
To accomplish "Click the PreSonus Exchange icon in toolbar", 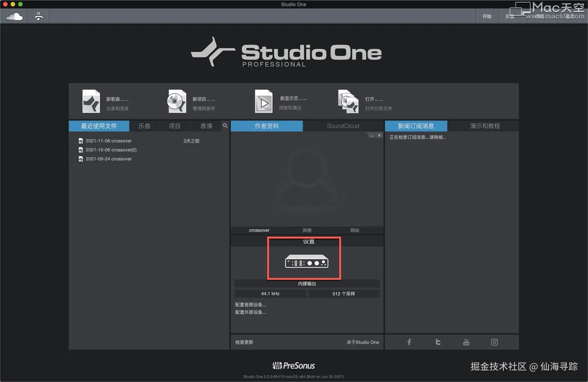I will (x=39, y=16).
